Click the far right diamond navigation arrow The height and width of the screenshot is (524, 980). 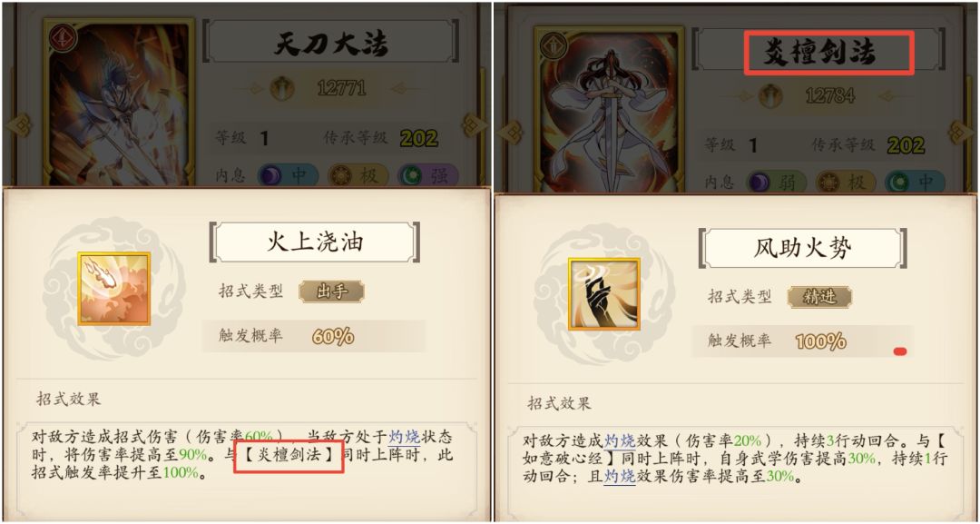pos(961,132)
